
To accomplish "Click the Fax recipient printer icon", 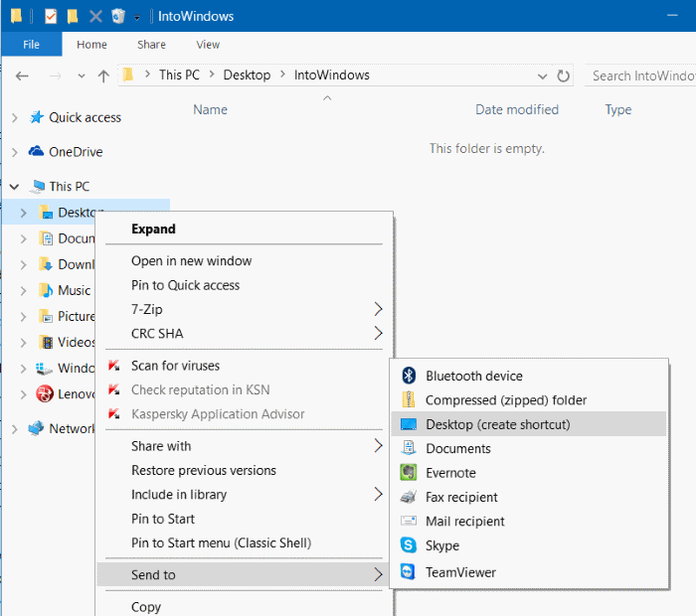I will [x=408, y=497].
